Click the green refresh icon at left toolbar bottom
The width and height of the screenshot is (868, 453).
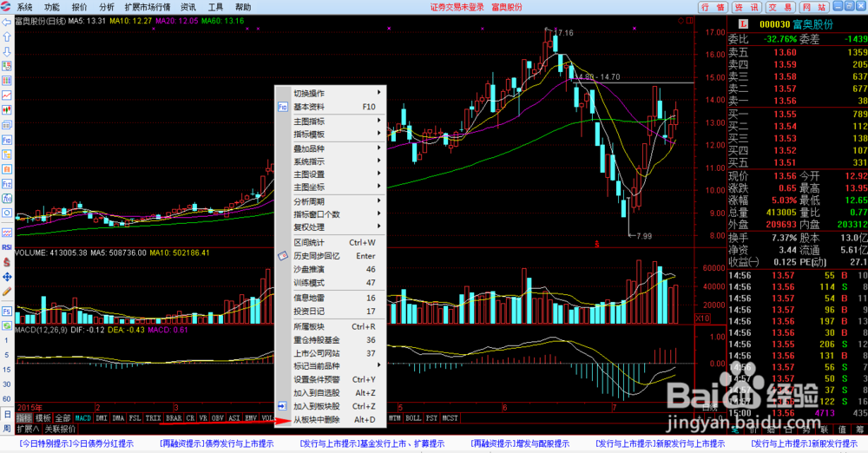point(7,326)
